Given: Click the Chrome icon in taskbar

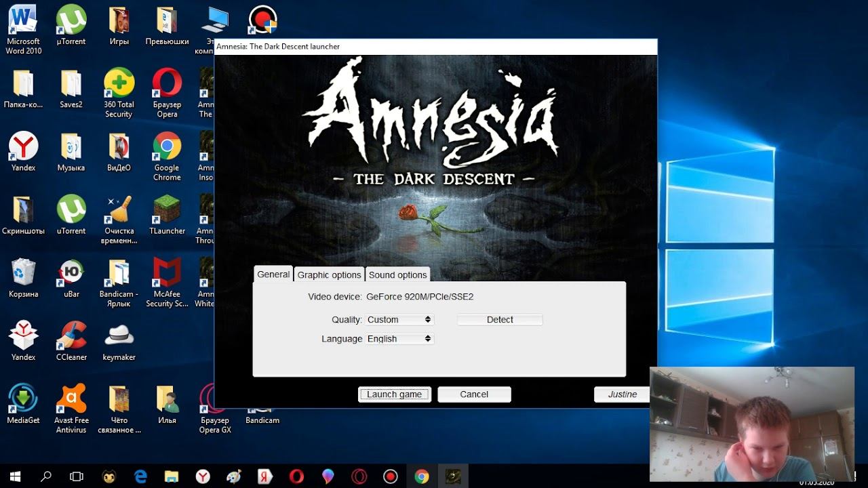Looking at the screenshot, I should click(422, 476).
